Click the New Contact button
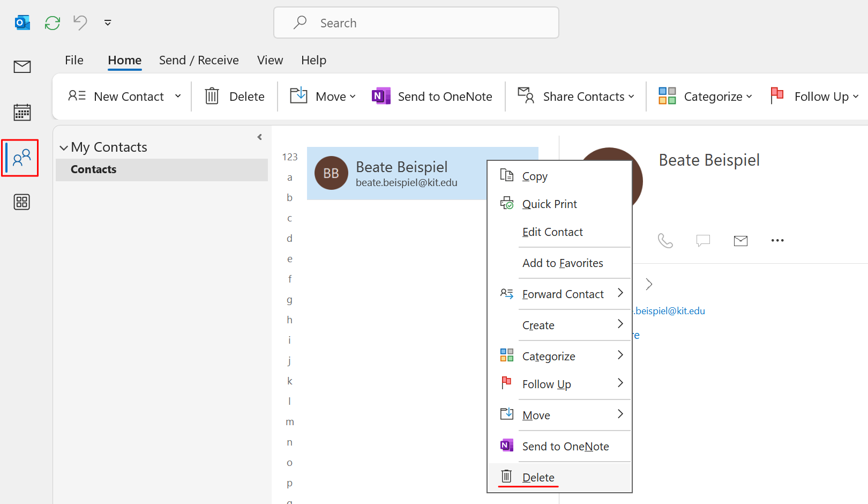Screen dimensions: 868x504 coord(116,97)
